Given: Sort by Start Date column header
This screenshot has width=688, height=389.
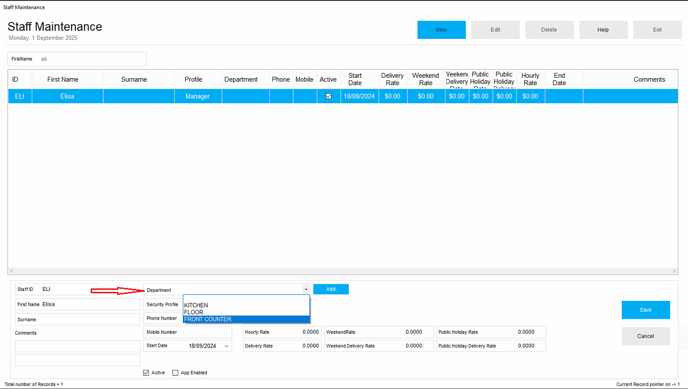Looking at the screenshot, I should 359,79.
